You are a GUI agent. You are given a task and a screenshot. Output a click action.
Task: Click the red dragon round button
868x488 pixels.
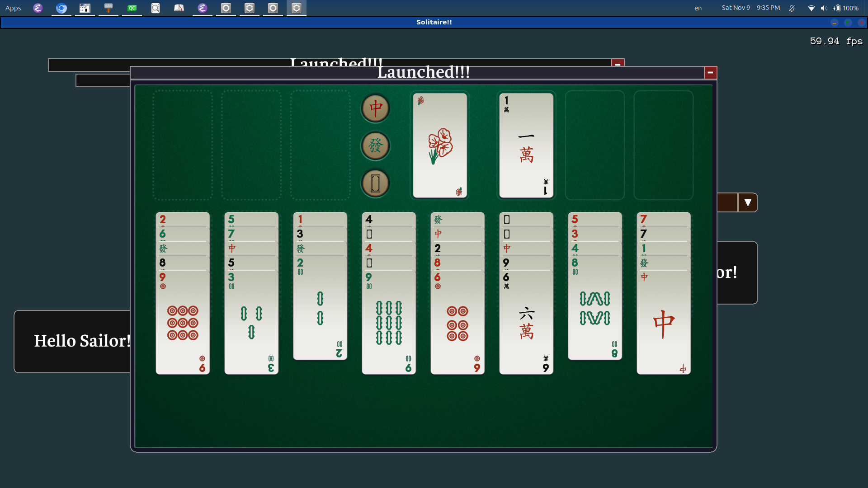(x=375, y=108)
